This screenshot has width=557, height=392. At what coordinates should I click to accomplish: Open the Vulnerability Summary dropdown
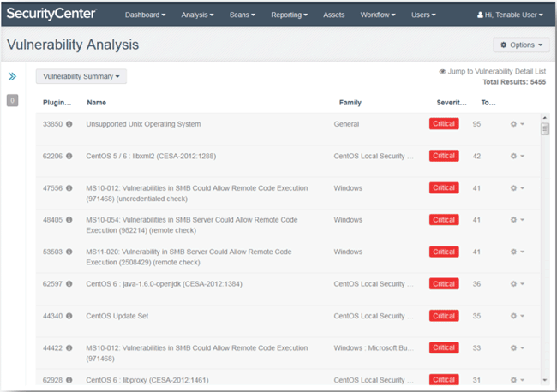point(81,76)
